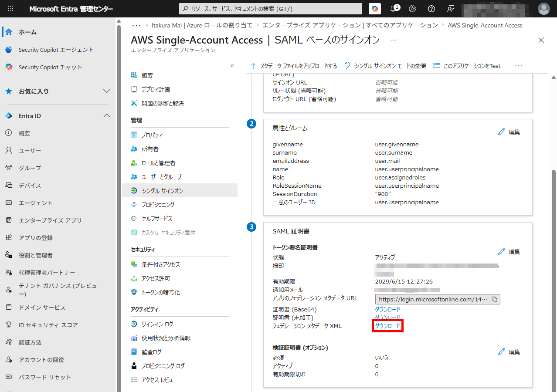Image resolution: width=557 pixels, height=392 pixels.
Task: Collapse the resource menu with chevrons
Action: pos(232,66)
